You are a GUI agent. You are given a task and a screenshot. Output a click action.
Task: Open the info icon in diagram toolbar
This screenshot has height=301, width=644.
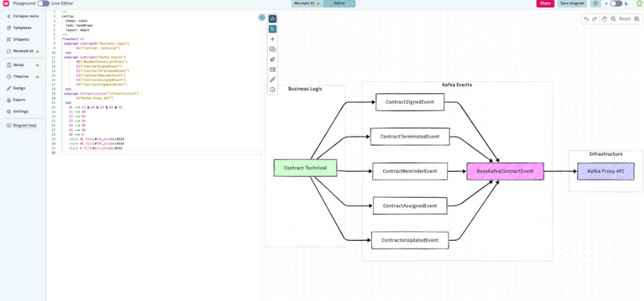[273, 90]
